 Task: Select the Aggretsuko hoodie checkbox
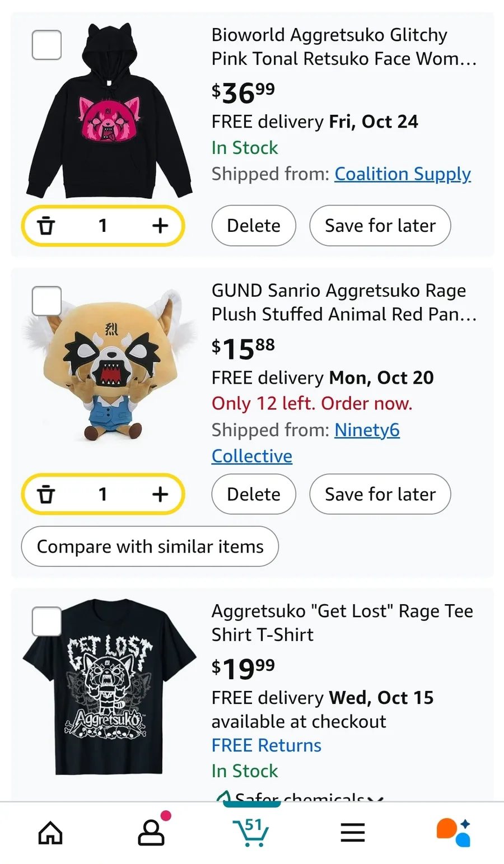(46, 45)
